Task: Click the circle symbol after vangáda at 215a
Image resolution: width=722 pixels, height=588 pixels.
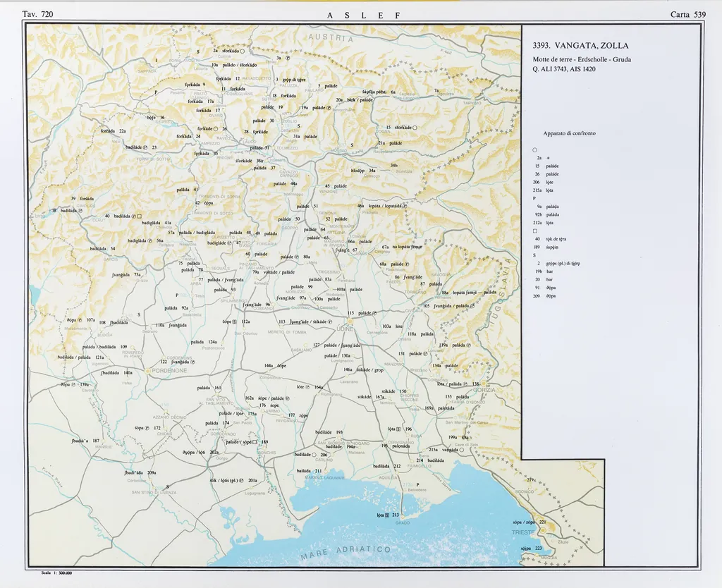Action: pyautogui.click(x=462, y=450)
